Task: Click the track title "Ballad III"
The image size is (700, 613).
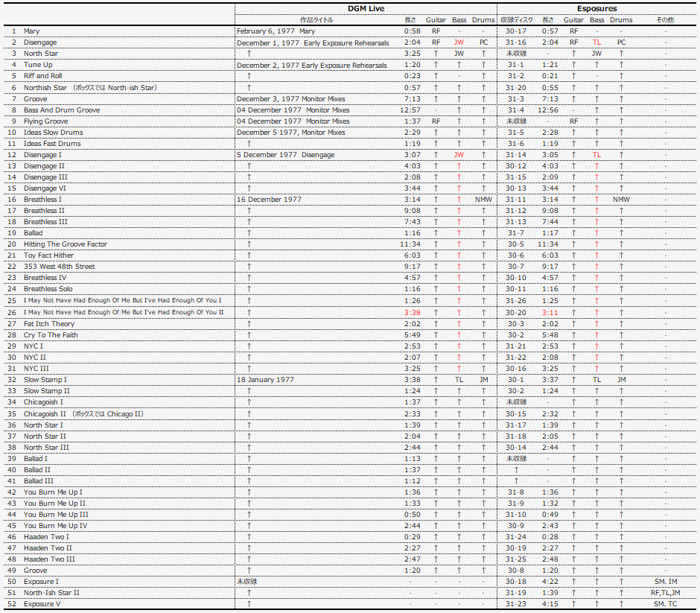Action: point(39,481)
